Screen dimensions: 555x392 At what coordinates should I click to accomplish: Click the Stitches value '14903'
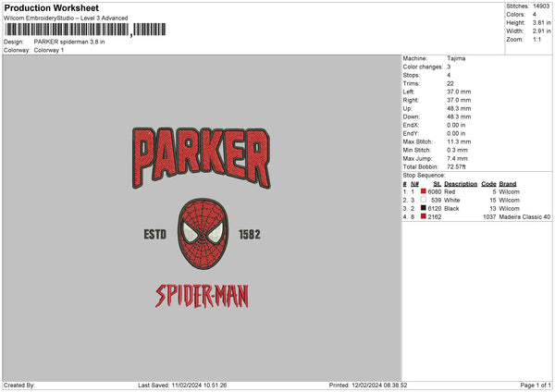pos(541,6)
